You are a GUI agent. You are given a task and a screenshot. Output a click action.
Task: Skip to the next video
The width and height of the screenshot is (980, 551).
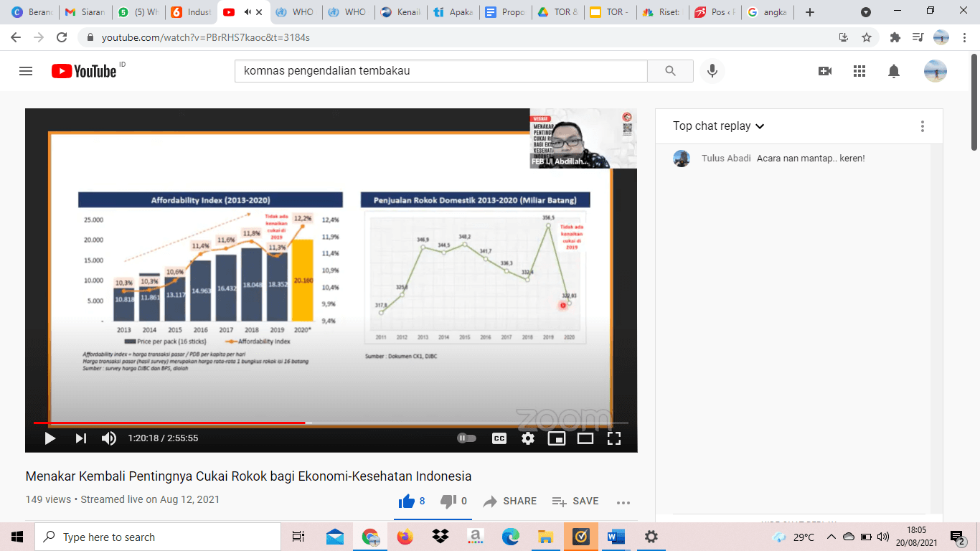click(80, 438)
